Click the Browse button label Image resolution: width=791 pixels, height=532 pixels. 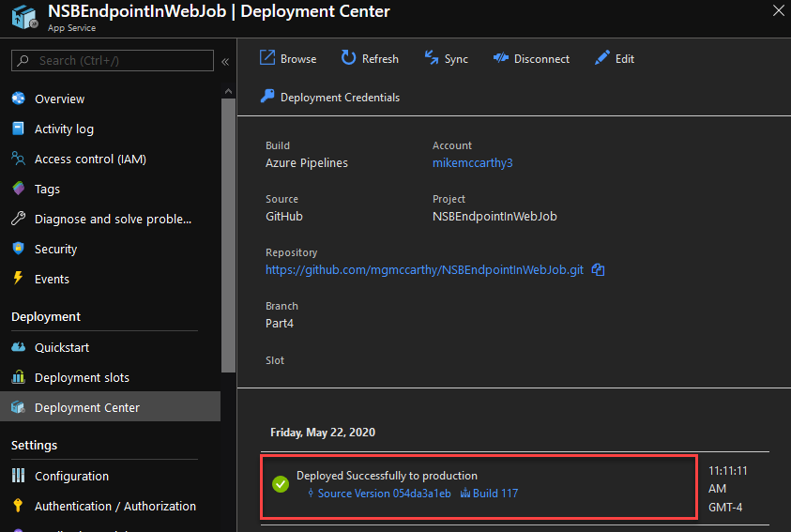pyautogui.click(x=298, y=59)
